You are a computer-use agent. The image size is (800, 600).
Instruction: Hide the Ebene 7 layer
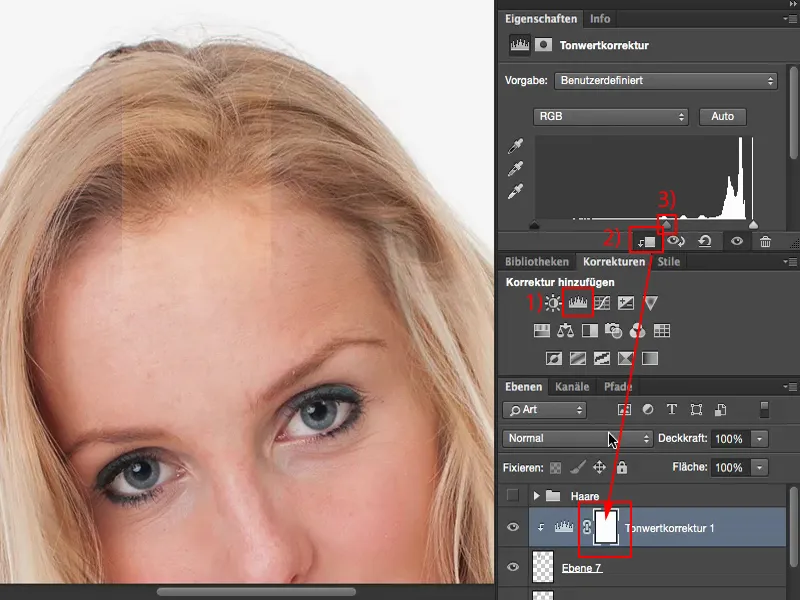513,567
